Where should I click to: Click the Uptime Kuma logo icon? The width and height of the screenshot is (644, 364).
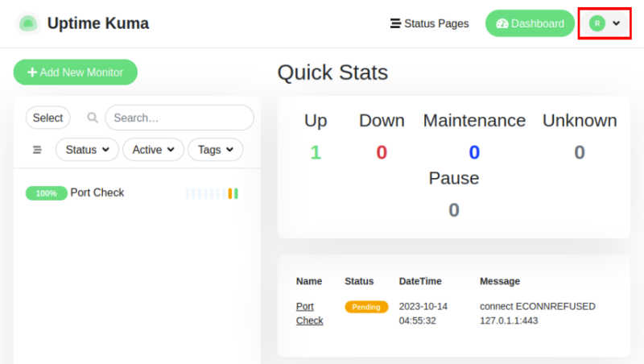click(28, 23)
